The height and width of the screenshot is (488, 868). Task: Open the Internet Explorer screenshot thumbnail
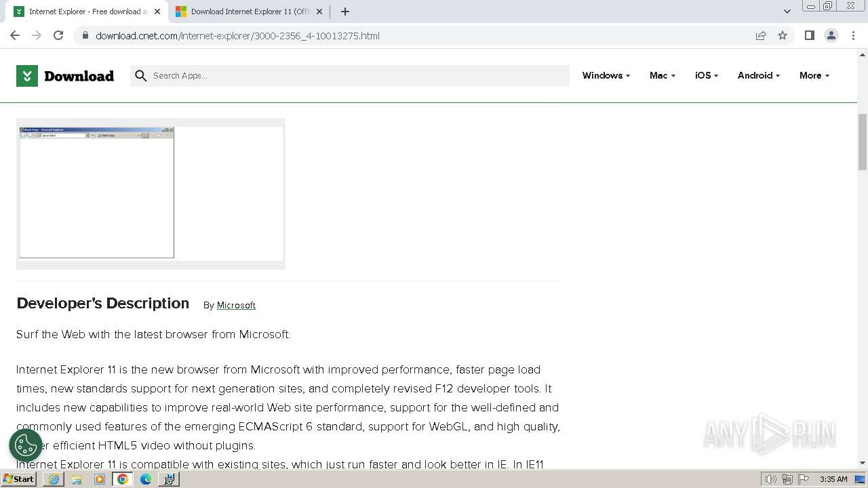coord(151,193)
